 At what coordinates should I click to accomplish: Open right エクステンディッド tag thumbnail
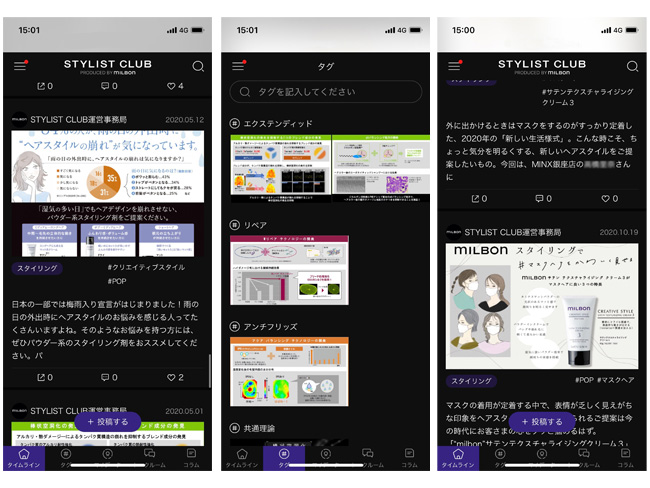381,169
